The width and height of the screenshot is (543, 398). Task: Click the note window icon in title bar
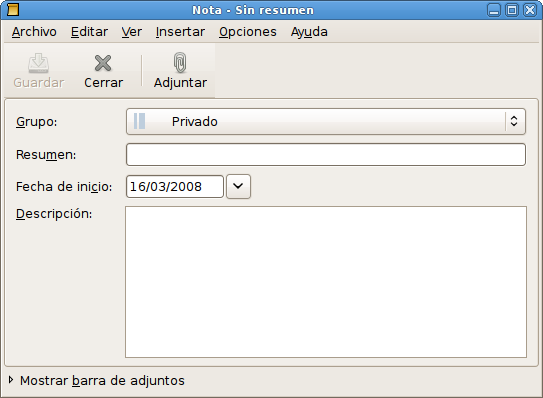click(13, 10)
